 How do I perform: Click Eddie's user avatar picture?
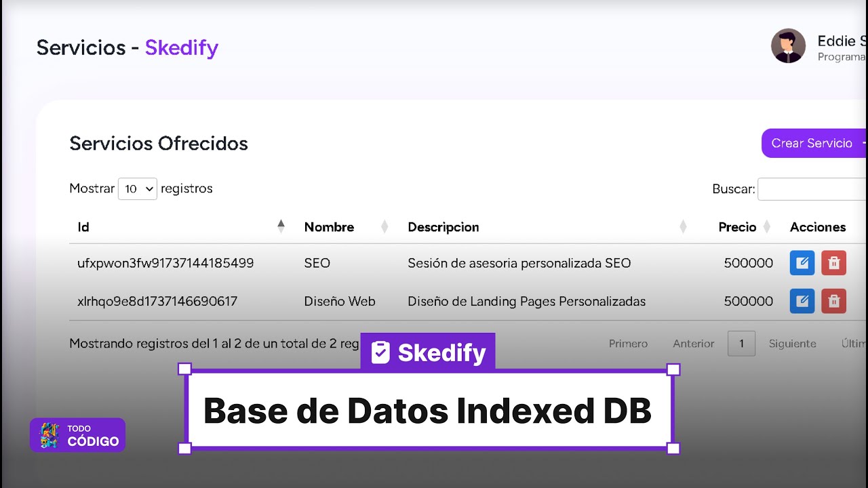pos(789,46)
